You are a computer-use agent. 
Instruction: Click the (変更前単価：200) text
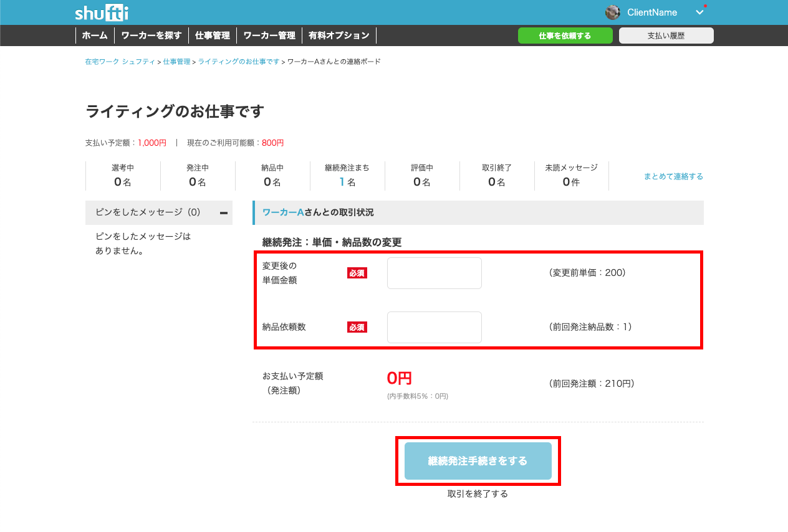587,273
